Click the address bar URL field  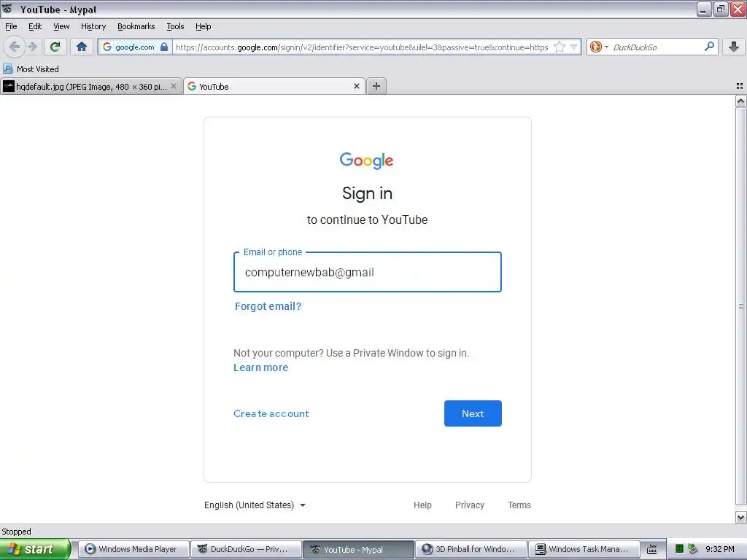coord(362,47)
